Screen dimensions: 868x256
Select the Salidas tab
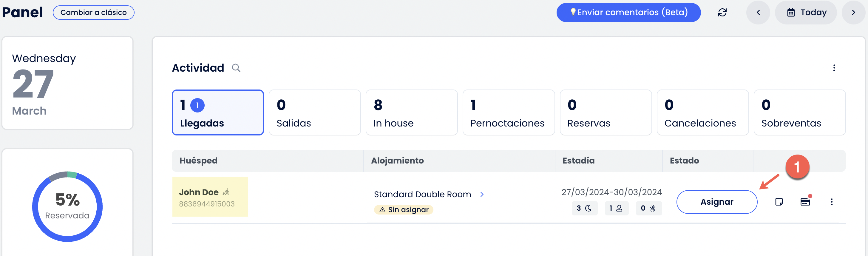click(x=314, y=112)
